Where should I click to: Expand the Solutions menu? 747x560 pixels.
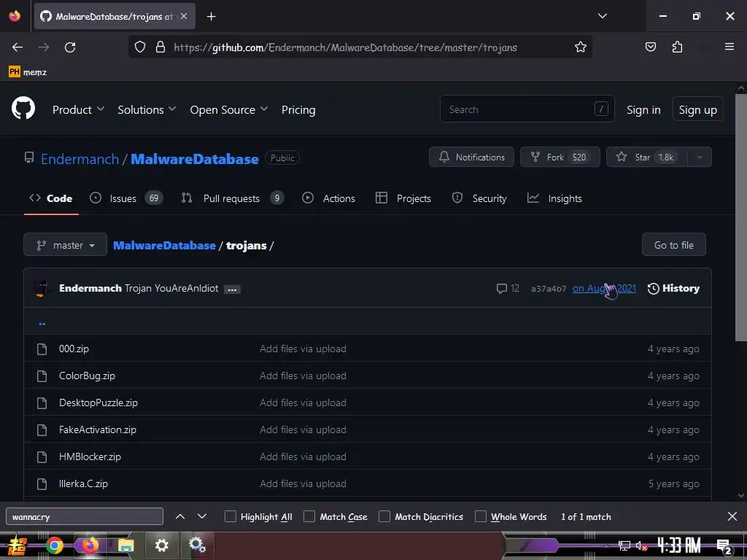(147, 109)
